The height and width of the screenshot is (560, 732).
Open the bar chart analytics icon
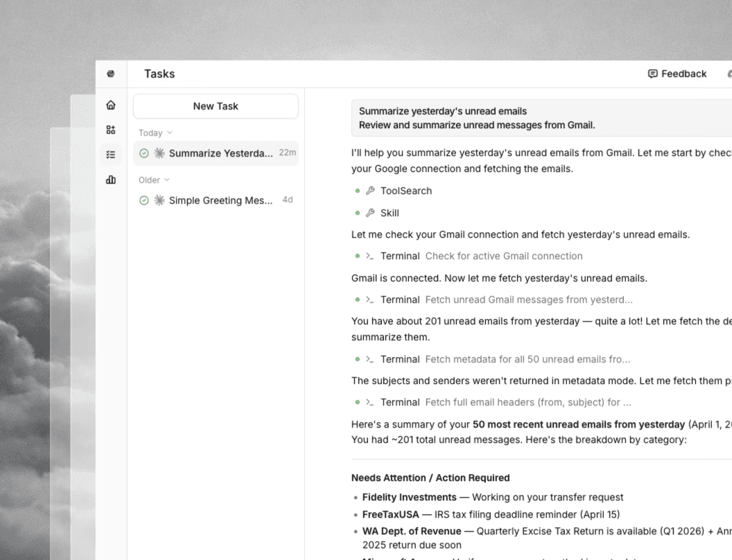[x=111, y=180]
